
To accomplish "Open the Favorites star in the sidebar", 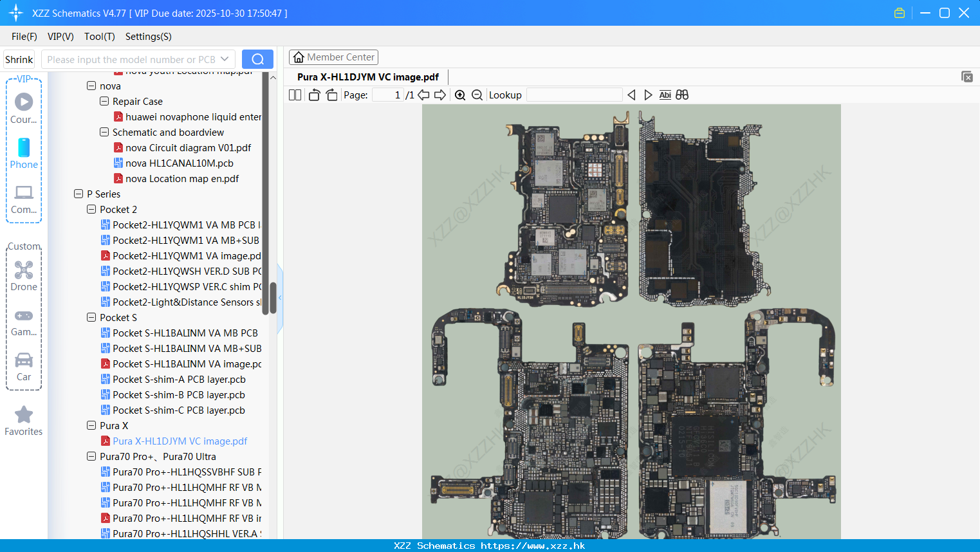I will click(24, 421).
